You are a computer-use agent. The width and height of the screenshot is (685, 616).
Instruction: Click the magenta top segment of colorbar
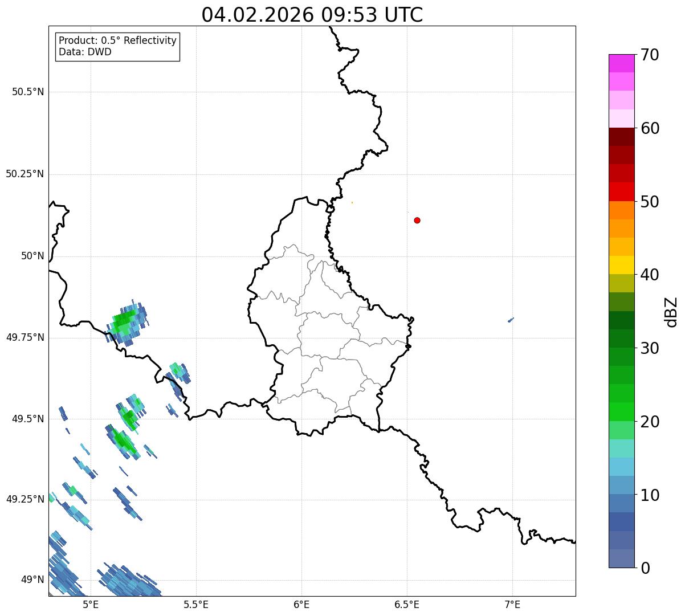621,63
